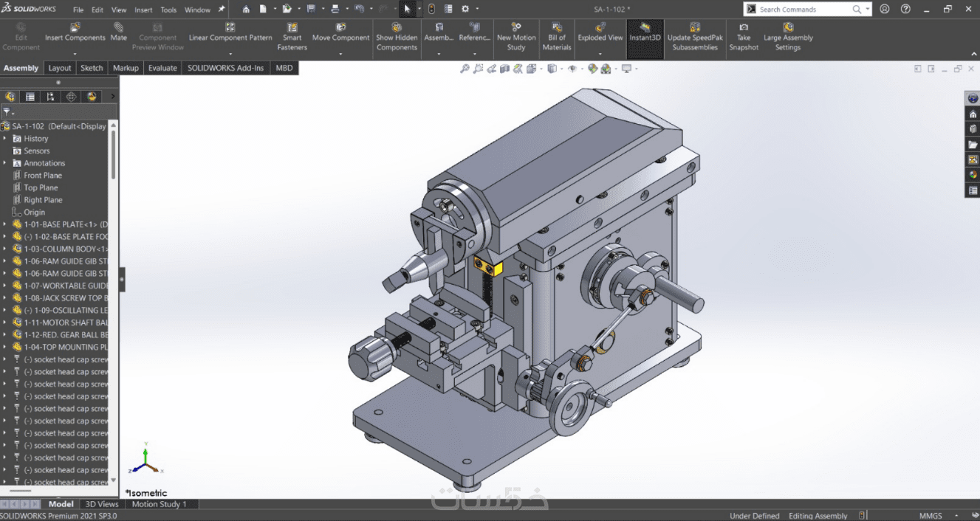The width and height of the screenshot is (980, 521).
Task: Expand 1-03-COLUMN BODY component node
Action: click(x=5, y=249)
